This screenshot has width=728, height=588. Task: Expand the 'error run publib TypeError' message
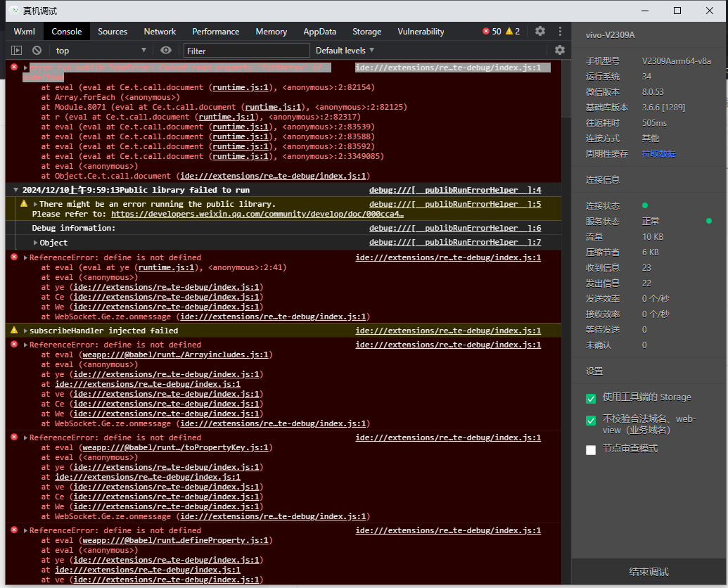click(25, 68)
